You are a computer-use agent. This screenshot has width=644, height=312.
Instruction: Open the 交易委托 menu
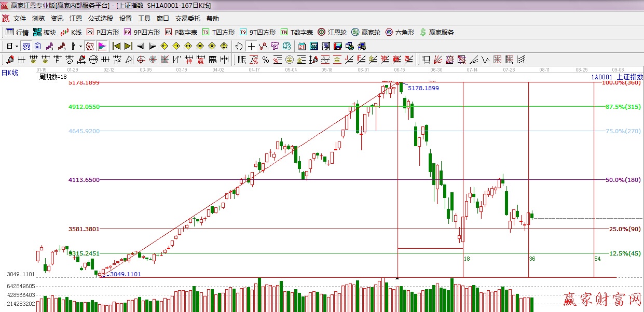187,18
